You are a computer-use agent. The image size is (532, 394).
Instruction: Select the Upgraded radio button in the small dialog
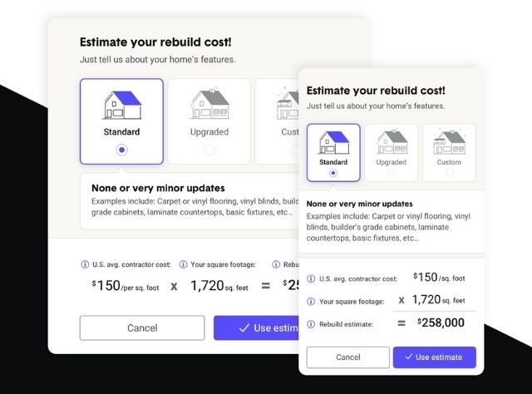[391, 173]
